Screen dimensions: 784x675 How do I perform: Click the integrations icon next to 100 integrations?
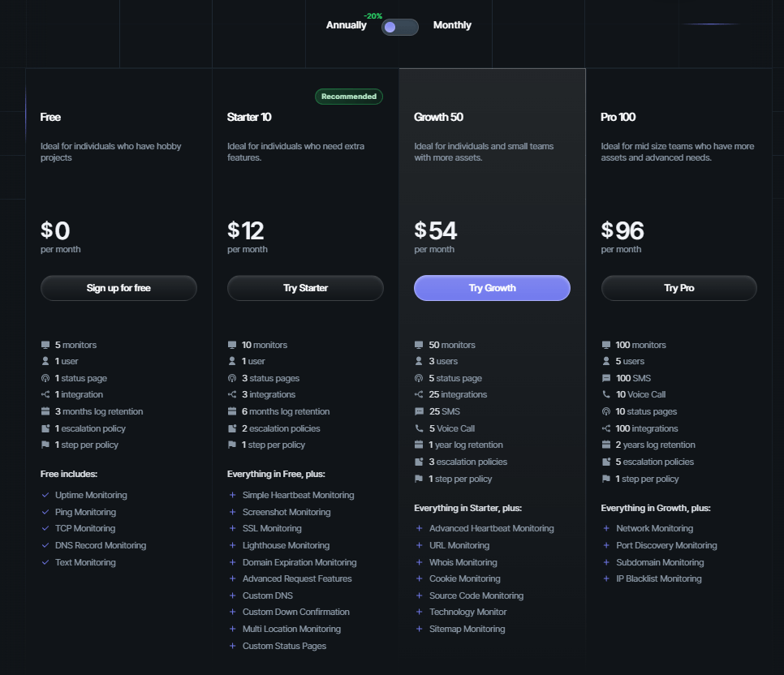(606, 428)
